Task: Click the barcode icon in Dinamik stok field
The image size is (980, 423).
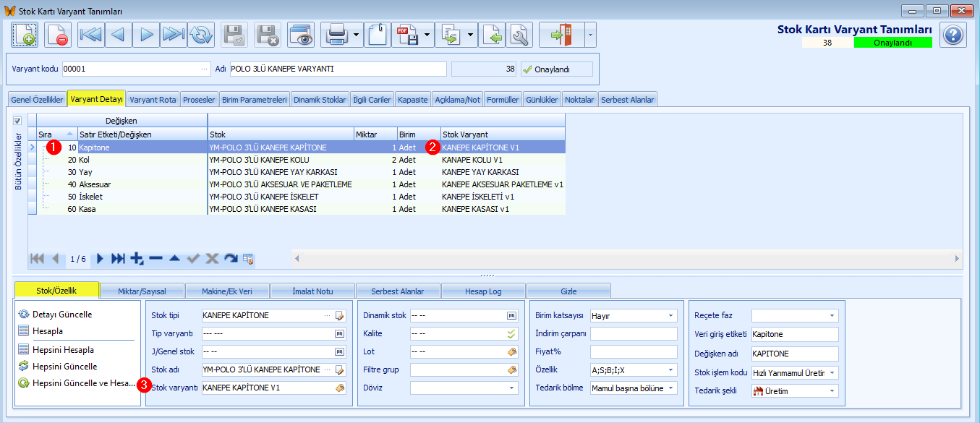Action: pyautogui.click(x=511, y=315)
